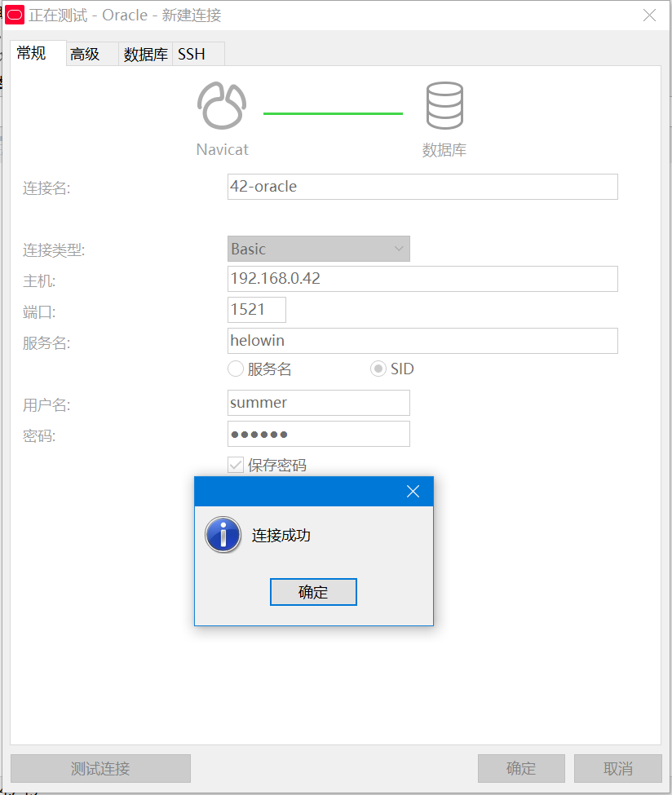This screenshot has height=795, width=672.
Task: Click the port field showing 1521
Action: click(257, 310)
